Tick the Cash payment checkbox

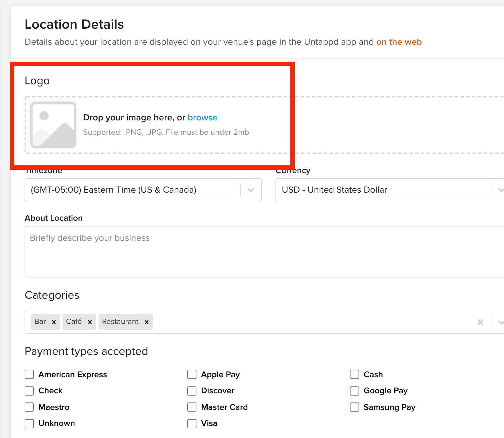[355, 374]
